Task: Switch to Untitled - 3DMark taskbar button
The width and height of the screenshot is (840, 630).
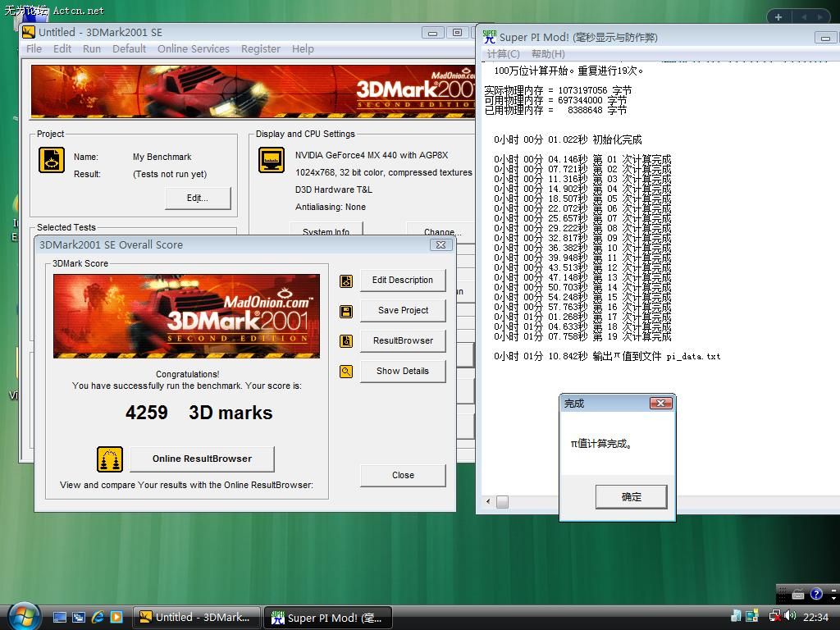Action: [196, 618]
